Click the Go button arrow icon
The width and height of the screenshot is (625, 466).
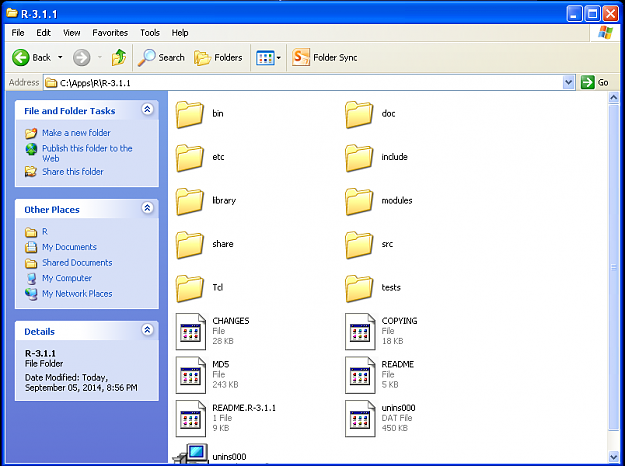pos(588,83)
